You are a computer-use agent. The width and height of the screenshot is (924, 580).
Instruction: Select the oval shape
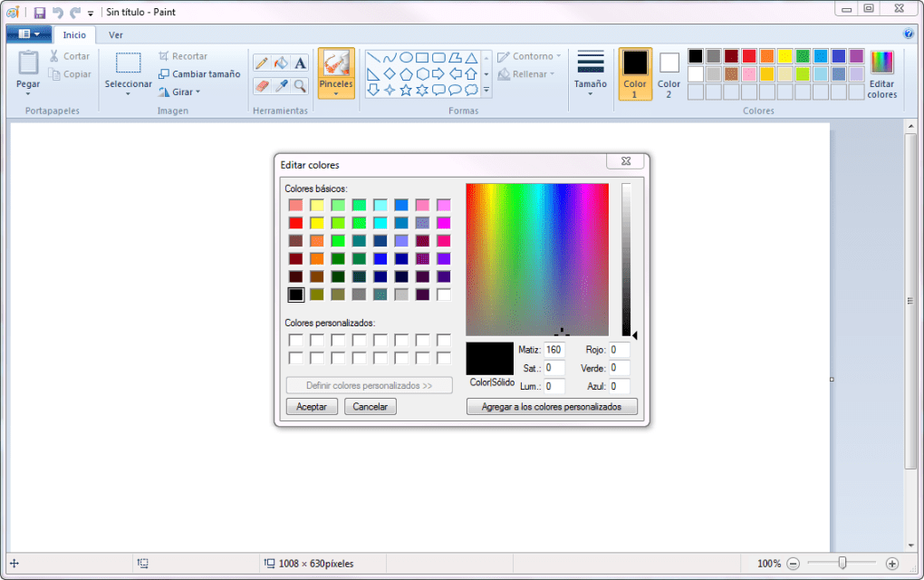[406, 56]
